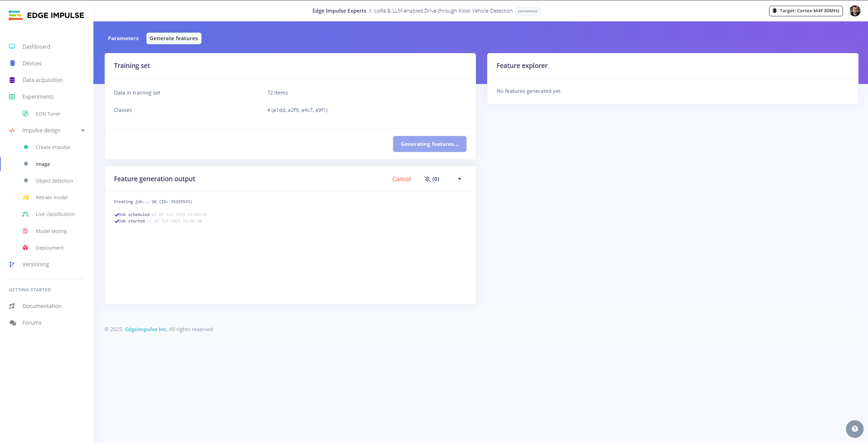The height and width of the screenshot is (443, 868).
Task: Click Impulse design pulse icon
Action: (x=12, y=130)
